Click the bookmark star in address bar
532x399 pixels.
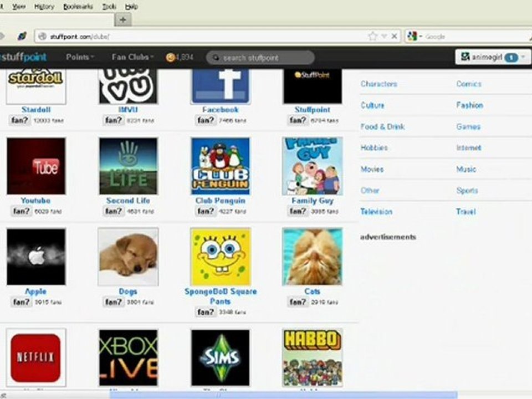(x=373, y=37)
